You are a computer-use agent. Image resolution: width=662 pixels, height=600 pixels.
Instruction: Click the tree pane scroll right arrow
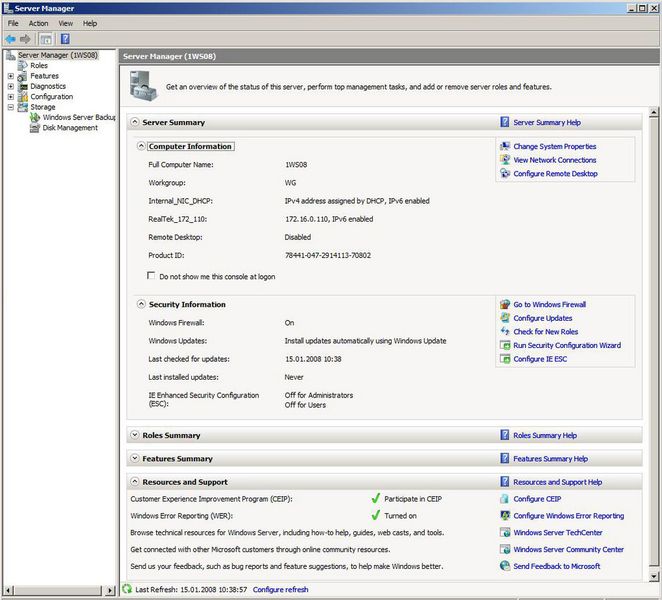(110, 590)
